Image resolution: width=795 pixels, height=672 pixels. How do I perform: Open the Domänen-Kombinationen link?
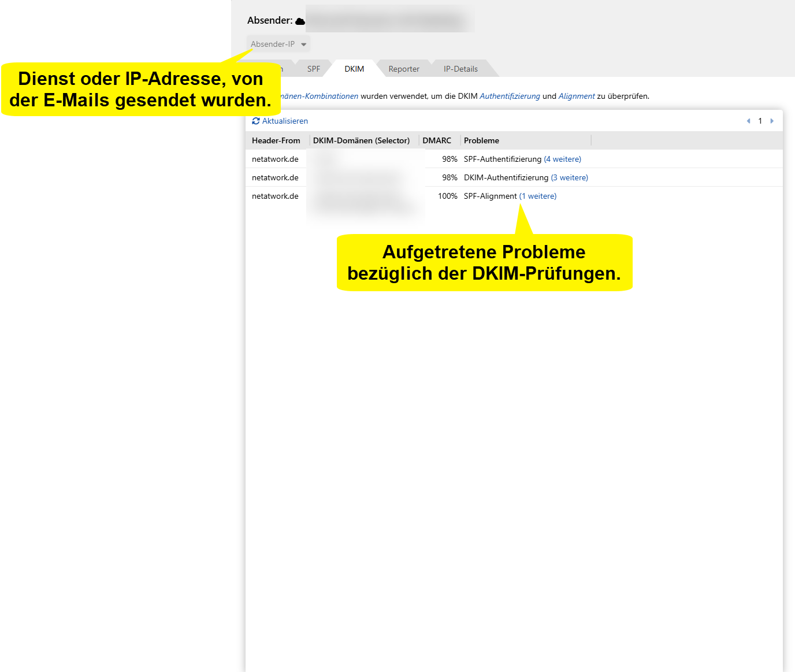tap(320, 96)
